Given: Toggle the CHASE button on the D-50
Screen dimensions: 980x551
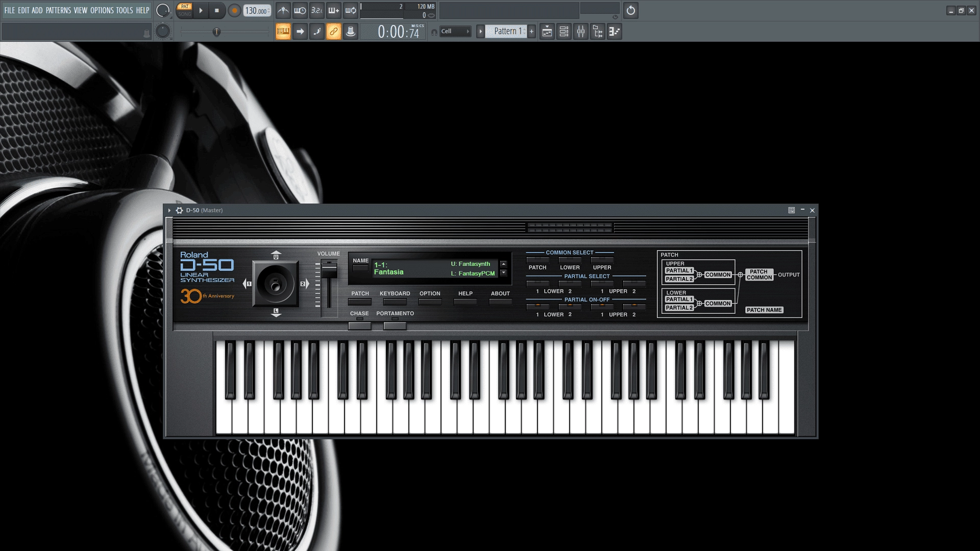Looking at the screenshot, I should tap(360, 325).
